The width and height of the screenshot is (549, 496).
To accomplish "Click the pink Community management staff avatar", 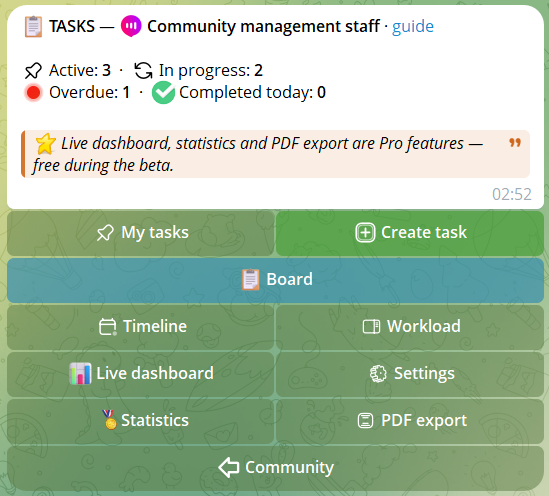I will (x=131, y=26).
